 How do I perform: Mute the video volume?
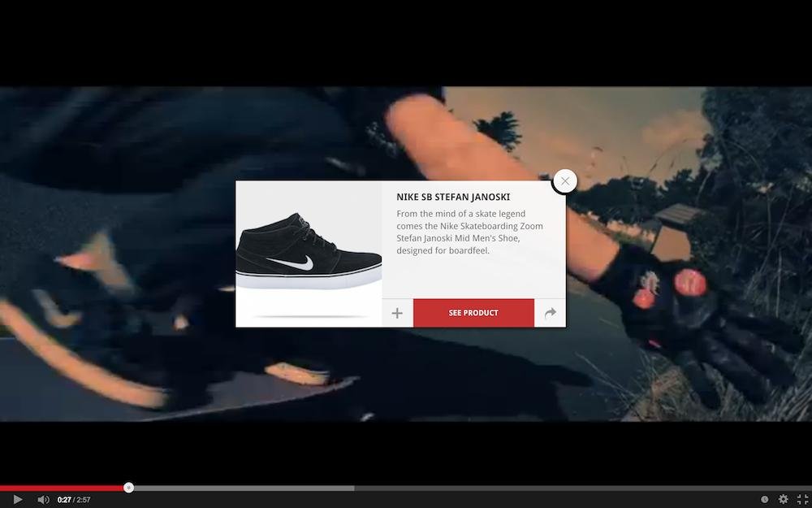click(44, 499)
